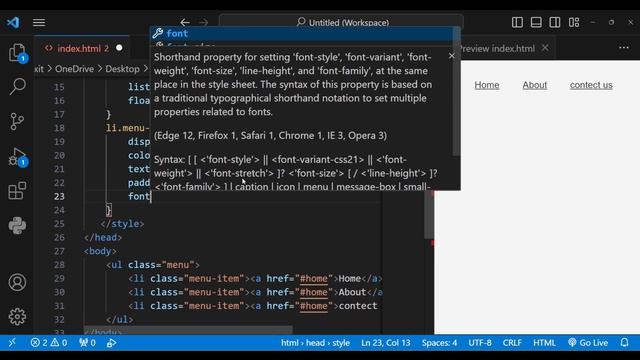
Task: Go back with the left arrow
Action: coord(185,22)
